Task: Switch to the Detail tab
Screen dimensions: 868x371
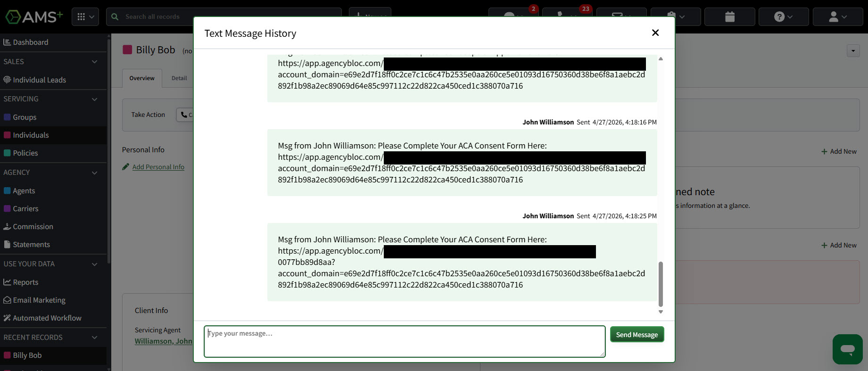Action: [x=179, y=78]
